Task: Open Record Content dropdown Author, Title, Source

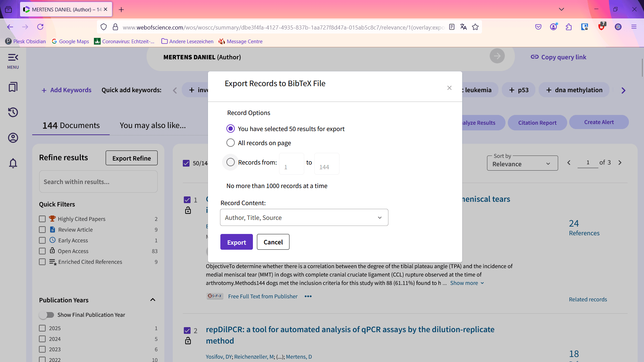Action: click(304, 218)
